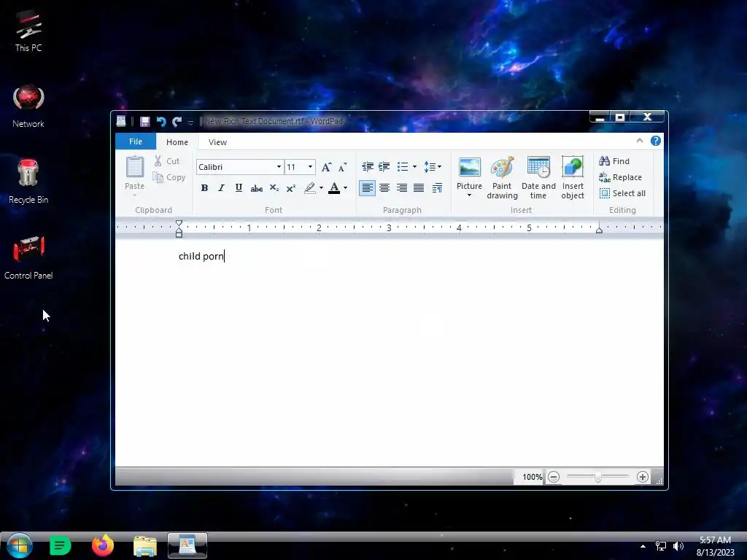Open the Windows Start button

(x=20, y=545)
